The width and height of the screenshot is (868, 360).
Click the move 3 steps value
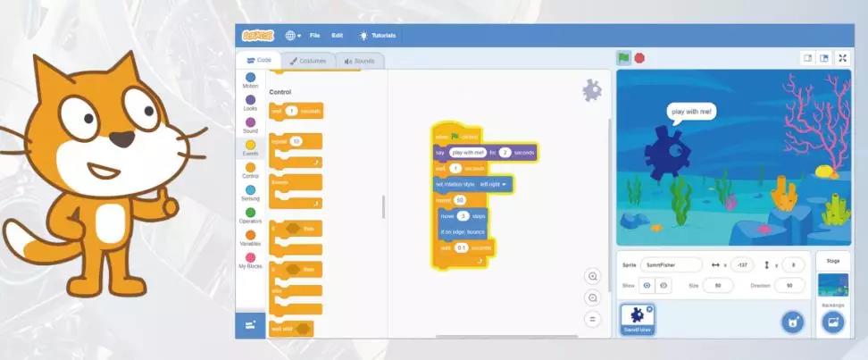[x=463, y=216]
